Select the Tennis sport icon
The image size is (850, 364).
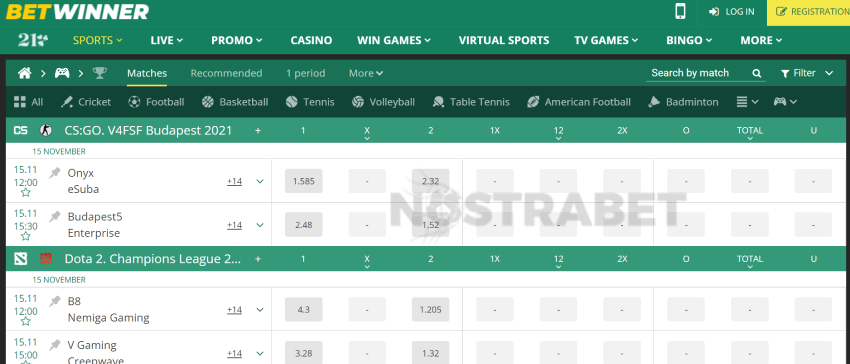[x=292, y=102]
